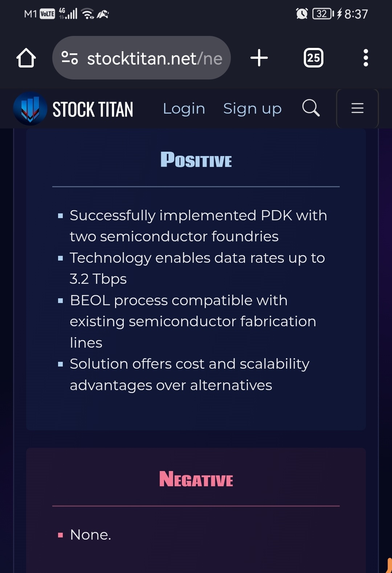Tap the STOCK TITAN site name
392x573 pixels.
coord(93,109)
